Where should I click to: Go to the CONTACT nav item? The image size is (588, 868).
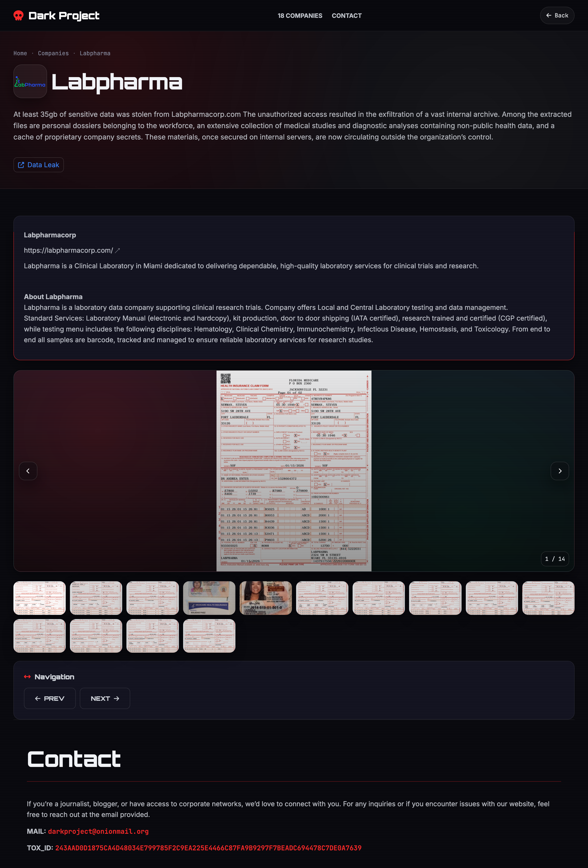click(x=346, y=16)
